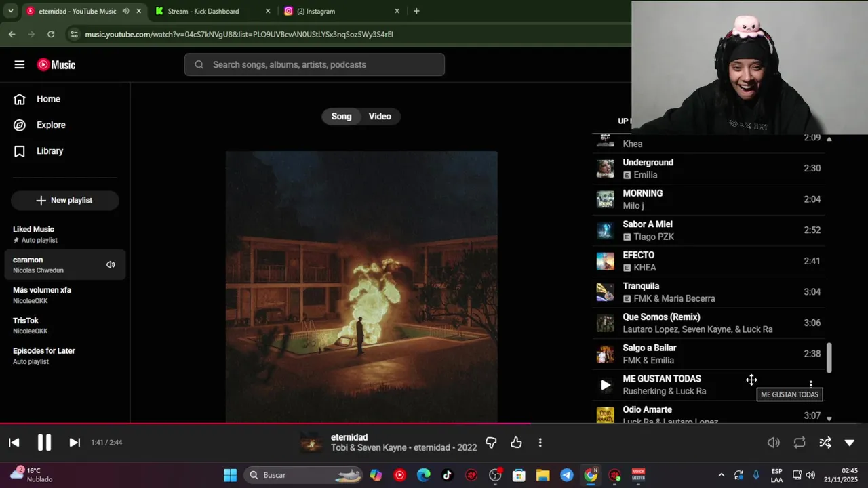
Task: Click the eternidad album artwork
Action: (x=361, y=287)
